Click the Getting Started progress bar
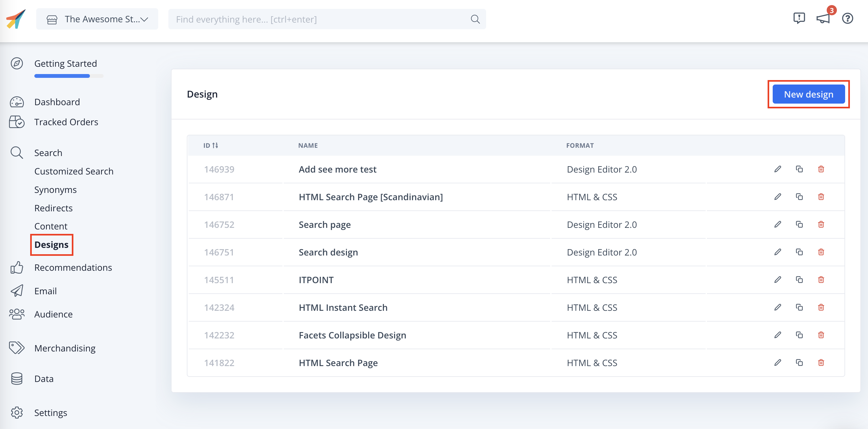 click(68, 76)
